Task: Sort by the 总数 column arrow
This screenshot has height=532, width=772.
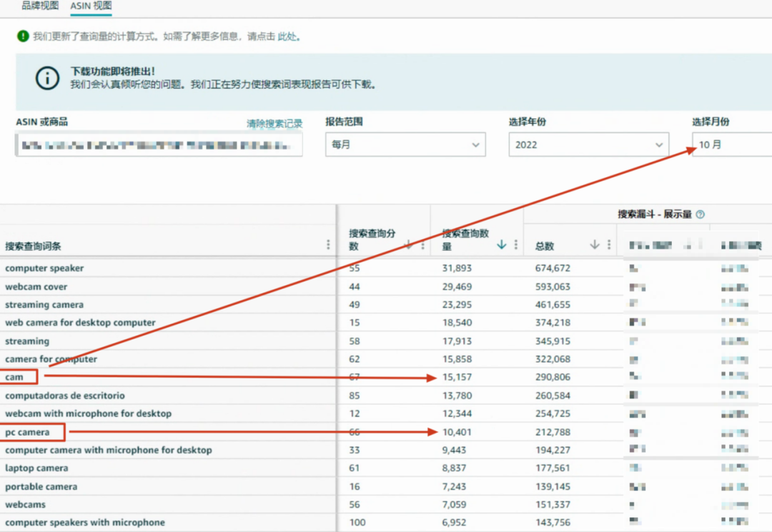Action: point(595,245)
